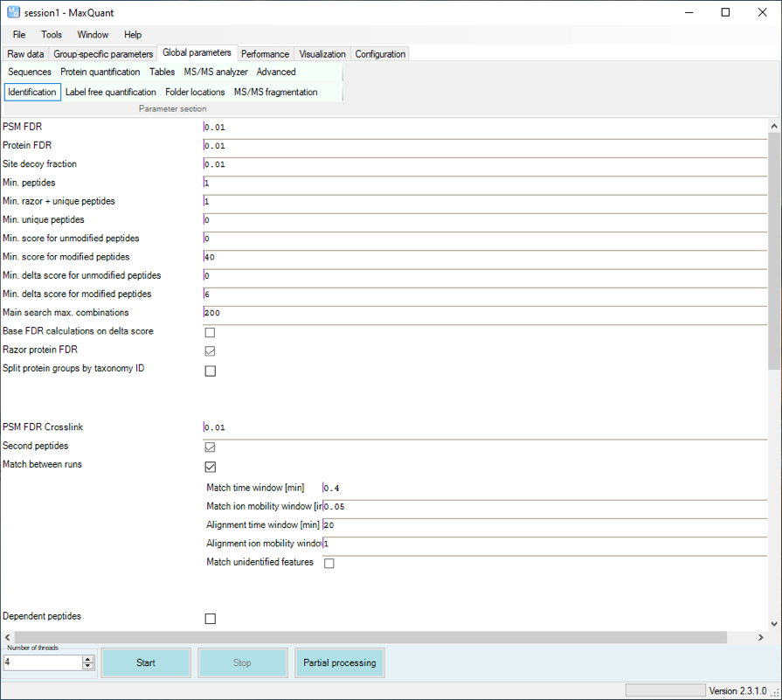
Task: Click the MaxQuant app icon in title bar
Action: 13,13
